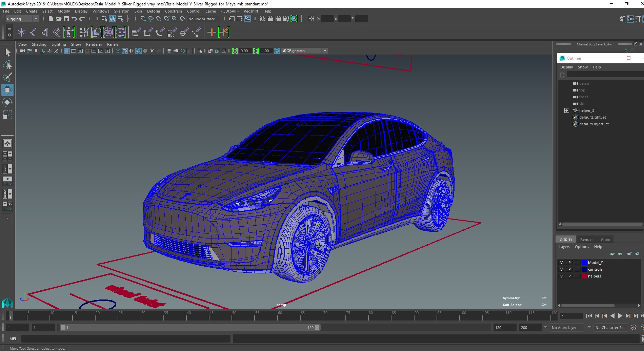Image resolution: width=644 pixels, height=351 pixels.
Task: Select defaultLightSet in Outliner
Action: point(592,117)
